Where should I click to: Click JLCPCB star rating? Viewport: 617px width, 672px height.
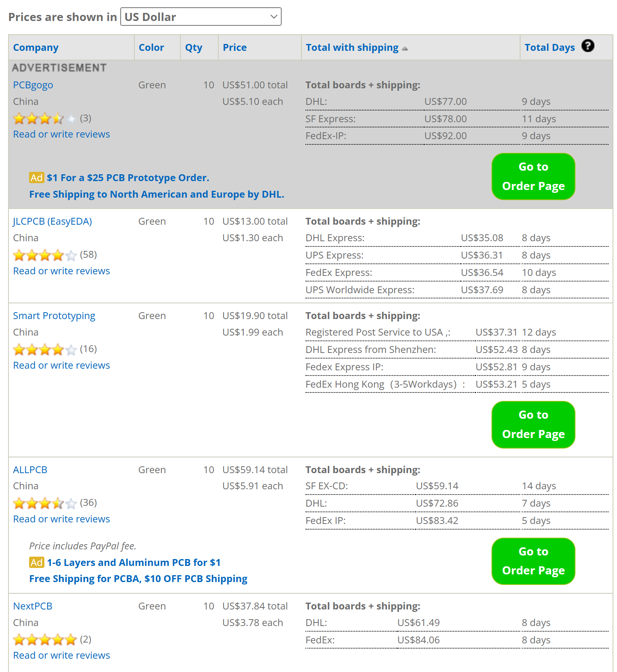(x=44, y=255)
